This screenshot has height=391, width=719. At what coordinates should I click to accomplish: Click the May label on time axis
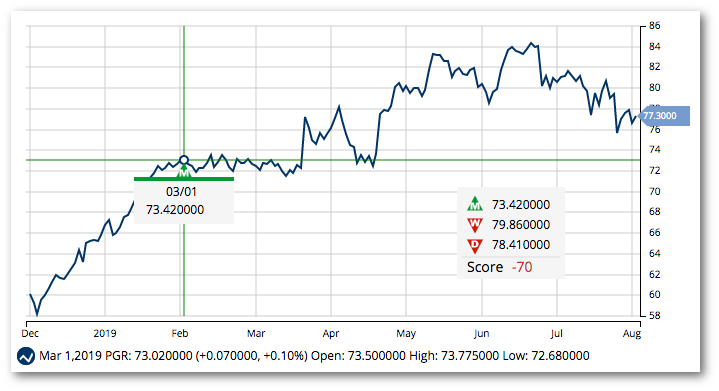[x=406, y=333]
